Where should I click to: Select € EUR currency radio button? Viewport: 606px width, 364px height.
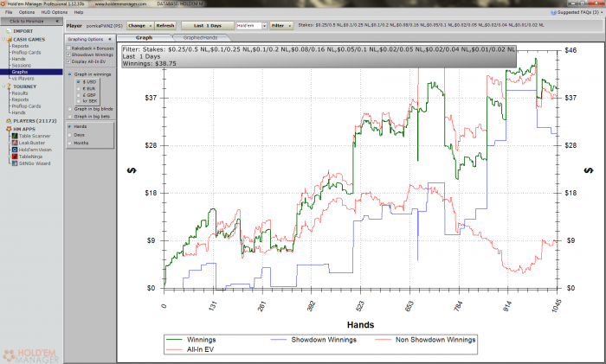click(x=79, y=88)
